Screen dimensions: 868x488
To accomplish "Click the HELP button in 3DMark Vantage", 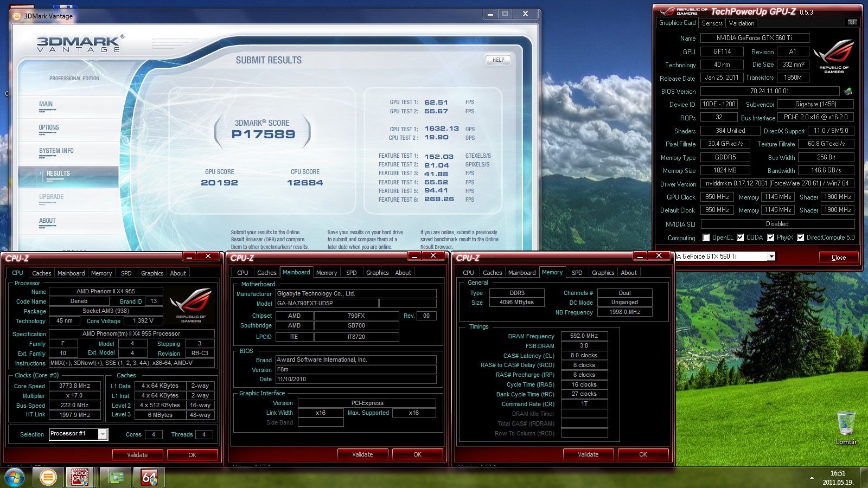I will pyautogui.click(x=498, y=60).
